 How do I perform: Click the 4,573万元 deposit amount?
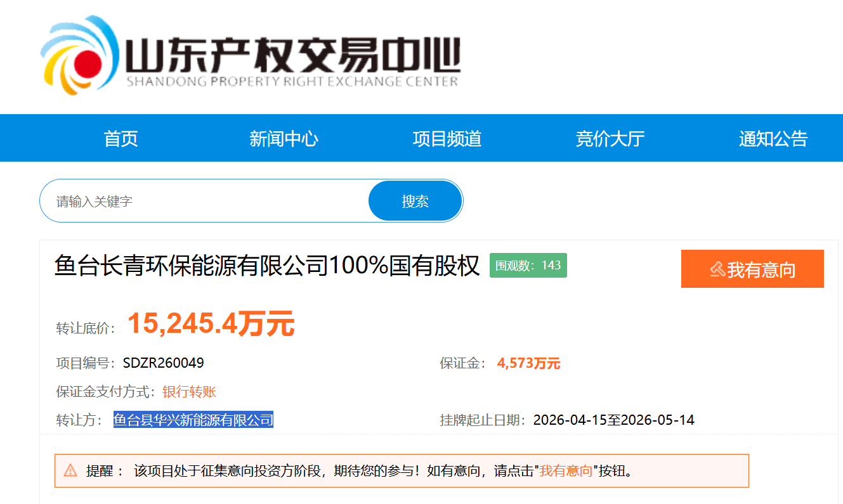coord(528,363)
